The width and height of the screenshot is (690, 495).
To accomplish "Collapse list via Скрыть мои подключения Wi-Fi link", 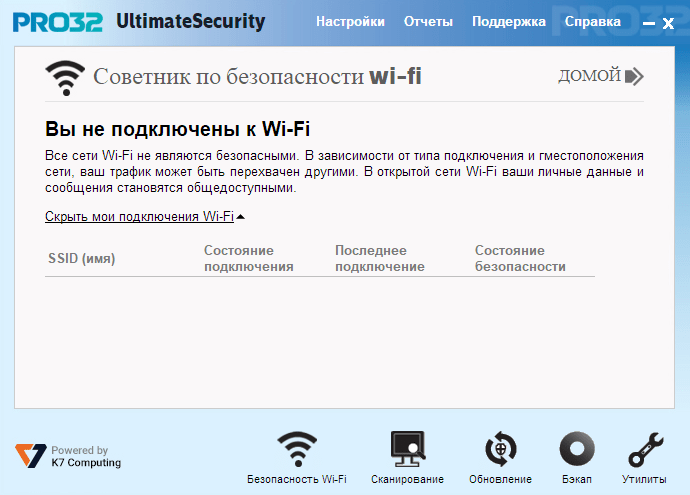I will [139, 216].
